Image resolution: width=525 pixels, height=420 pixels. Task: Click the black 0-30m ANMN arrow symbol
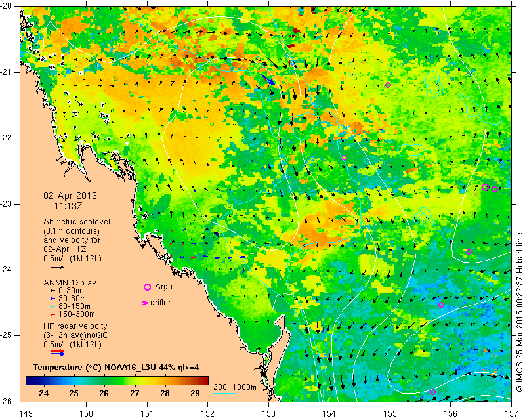52,291
